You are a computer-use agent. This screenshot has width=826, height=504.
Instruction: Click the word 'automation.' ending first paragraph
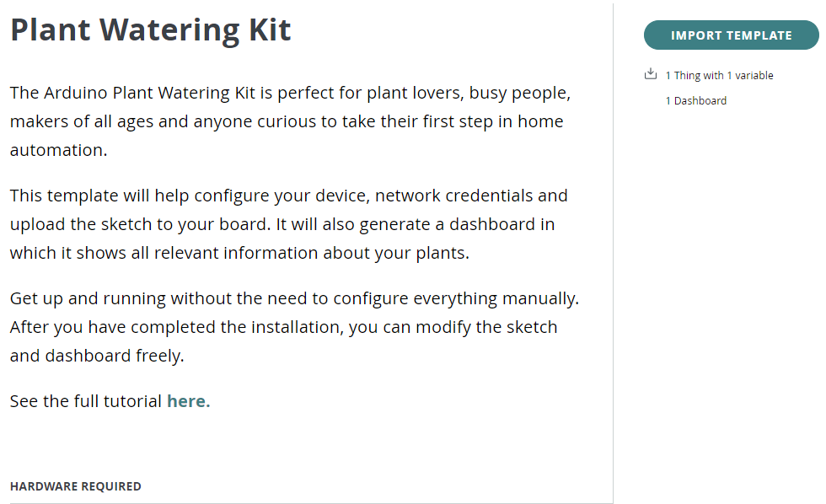58,150
